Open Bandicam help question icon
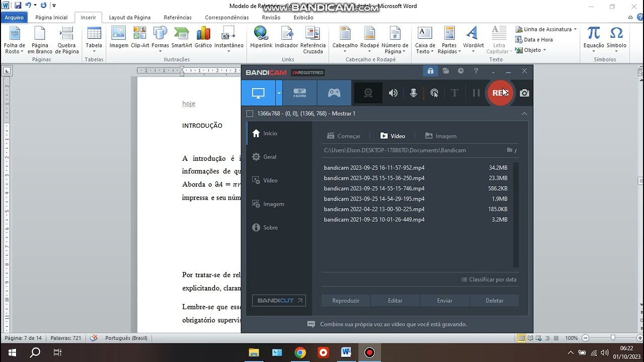Image resolution: width=644 pixels, height=362 pixels. click(476, 71)
